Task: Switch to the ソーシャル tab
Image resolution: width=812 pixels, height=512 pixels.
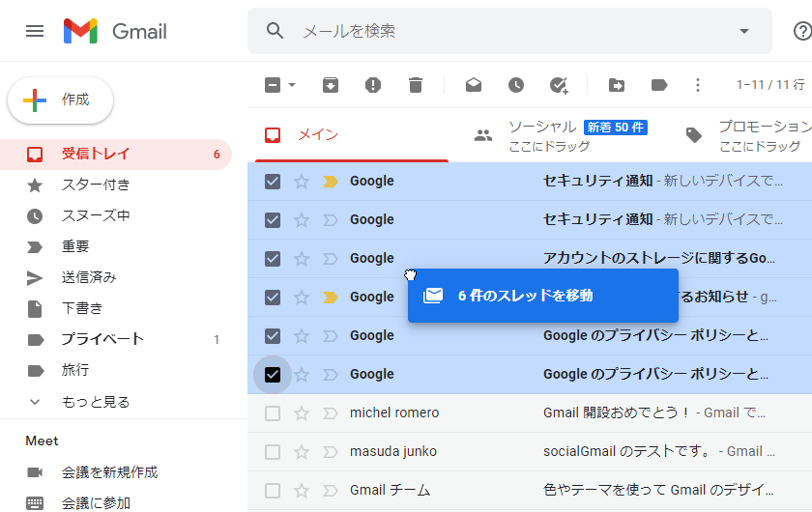Action: click(562, 135)
